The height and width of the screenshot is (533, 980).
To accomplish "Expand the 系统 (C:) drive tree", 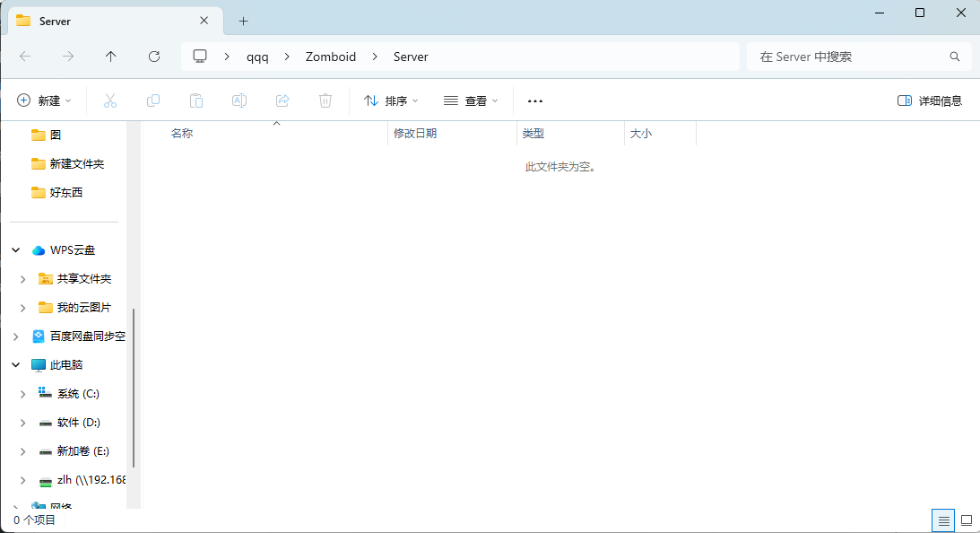I will tap(22, 394).
